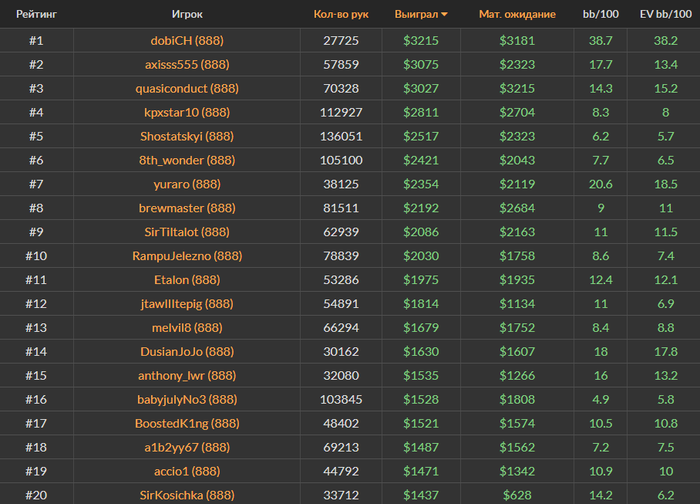Image resolution: width=700 pixels, height=504 pixels.
Task: Select hands count 112927
Action: click(x=341, y=112)
